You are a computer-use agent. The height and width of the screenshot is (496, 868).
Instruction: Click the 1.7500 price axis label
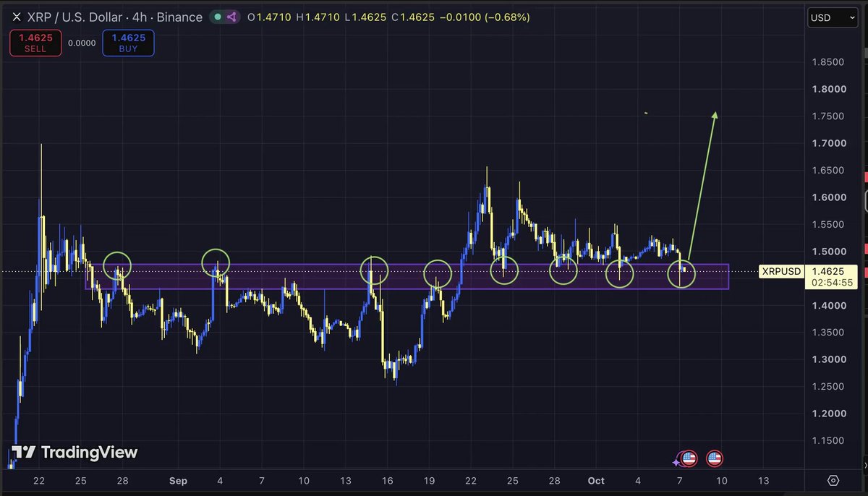point(829,116)
